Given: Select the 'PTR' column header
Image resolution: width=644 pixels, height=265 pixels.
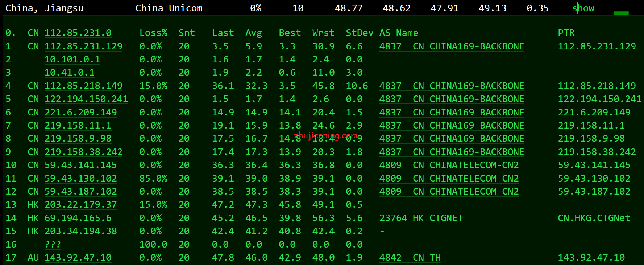Looking at the screenshot, I should click(x=566, y=33).
